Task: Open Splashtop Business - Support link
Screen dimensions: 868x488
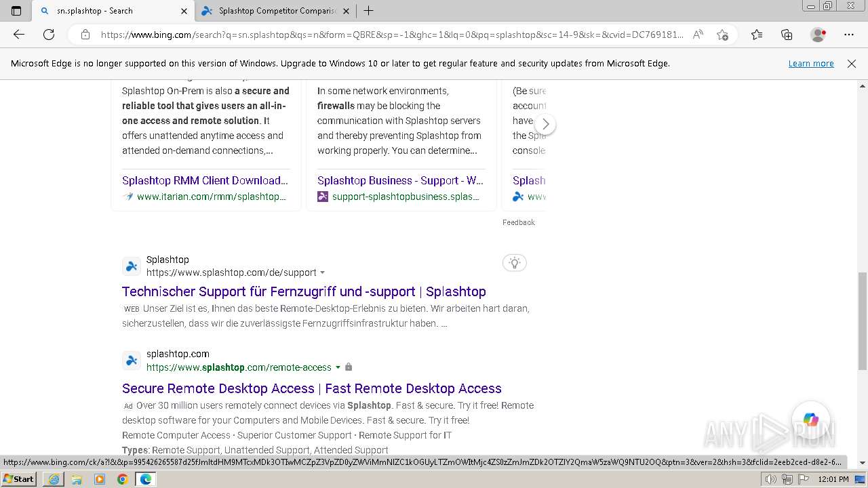Action: 400,180
